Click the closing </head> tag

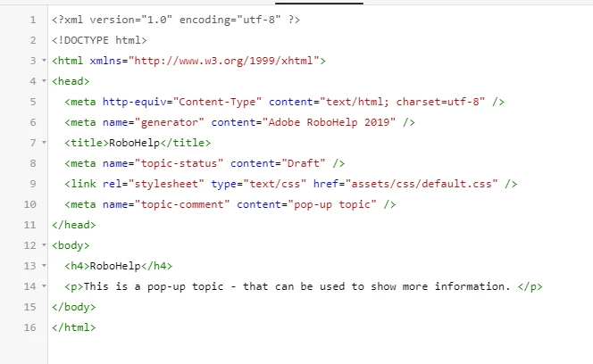[x=74, y=225]
